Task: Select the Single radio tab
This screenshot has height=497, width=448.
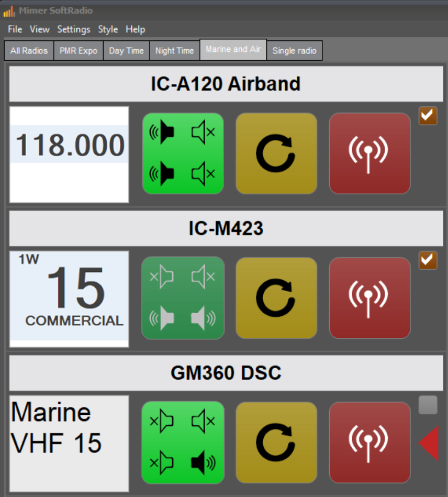Action: point(294,50)
